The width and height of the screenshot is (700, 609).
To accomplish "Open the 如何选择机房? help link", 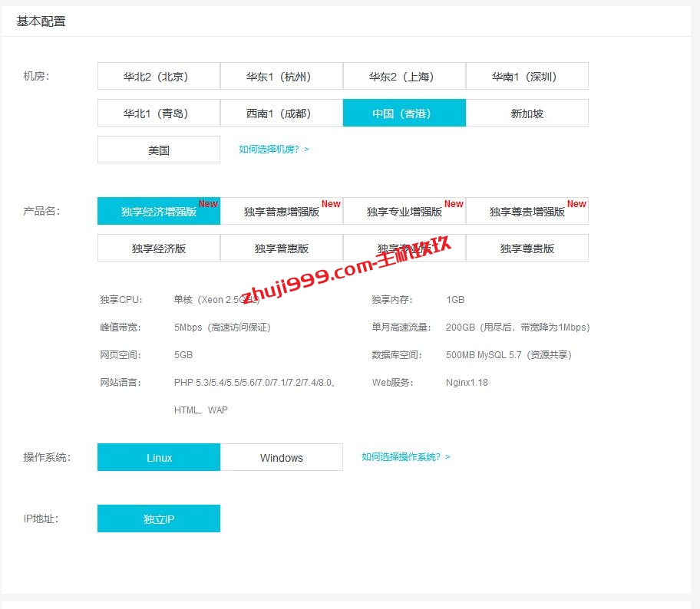I will tap(274, 150).
